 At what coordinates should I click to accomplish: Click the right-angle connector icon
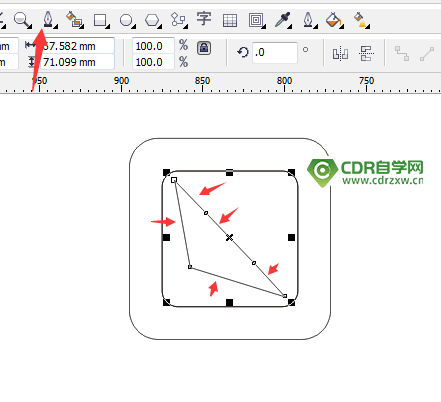point(402,53)
